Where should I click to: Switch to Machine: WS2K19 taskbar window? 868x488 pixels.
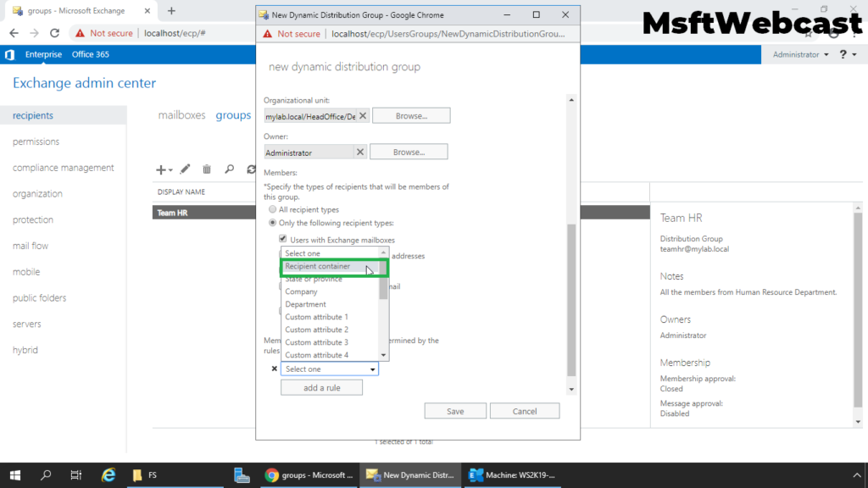pos(512,474)
